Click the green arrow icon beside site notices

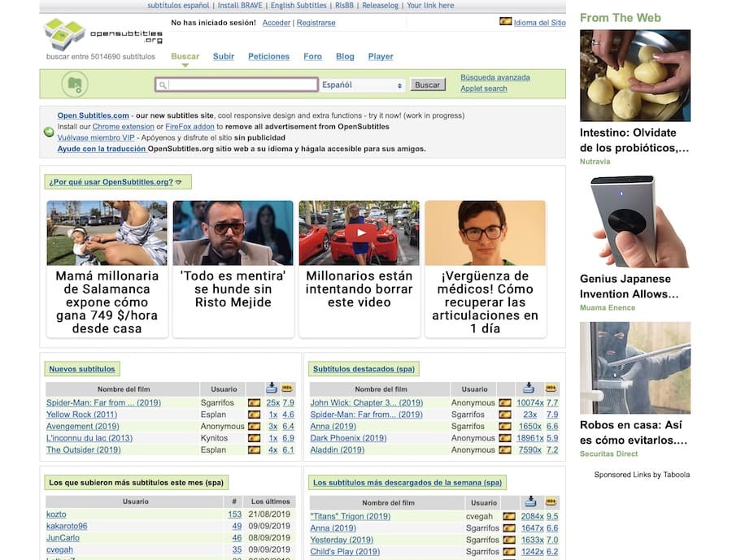coord(49,132)
